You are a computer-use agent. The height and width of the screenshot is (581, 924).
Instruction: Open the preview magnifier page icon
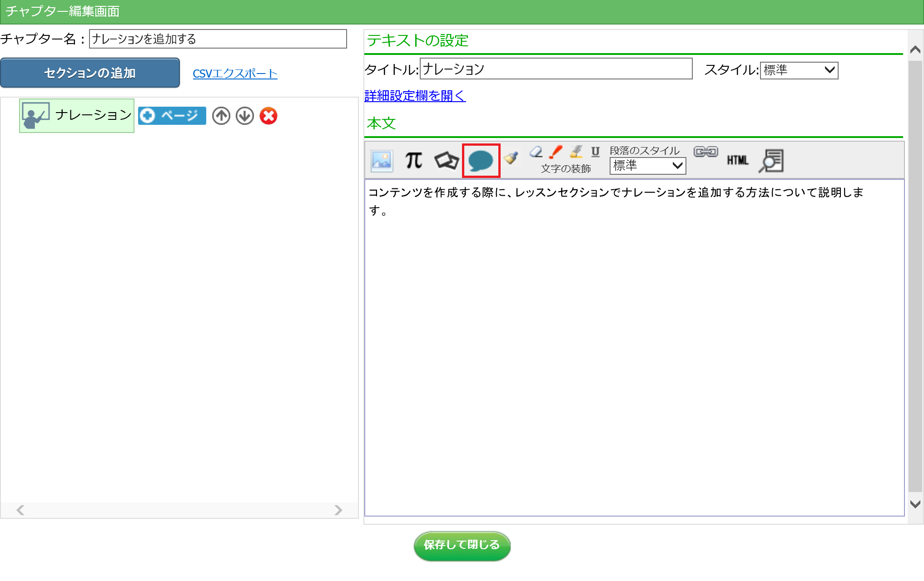(x=771, y=161)
